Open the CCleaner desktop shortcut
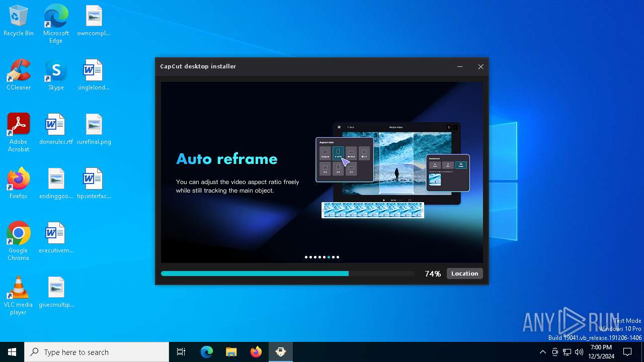Image resolution: width=644 pixels, height=362 pixels. point(19,75)
